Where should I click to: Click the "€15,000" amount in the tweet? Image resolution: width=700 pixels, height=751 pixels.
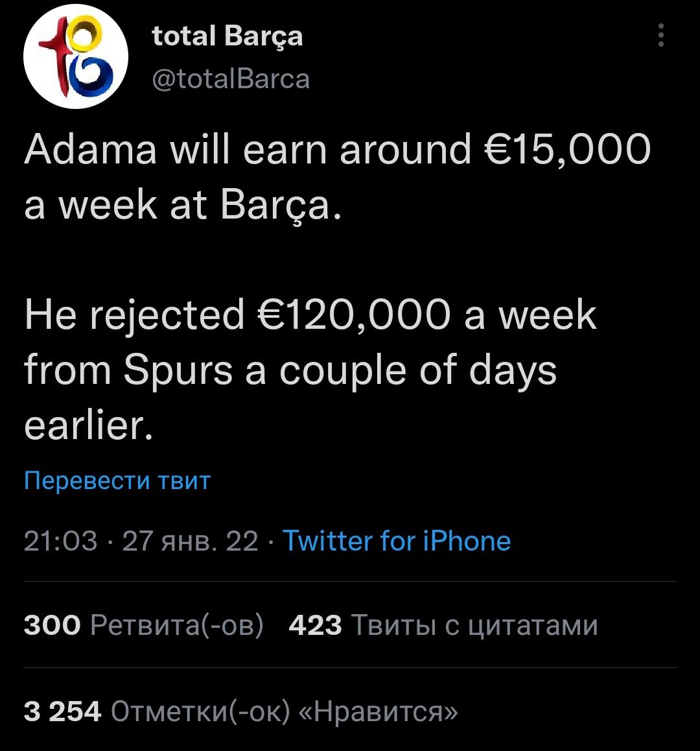(568, 150)
